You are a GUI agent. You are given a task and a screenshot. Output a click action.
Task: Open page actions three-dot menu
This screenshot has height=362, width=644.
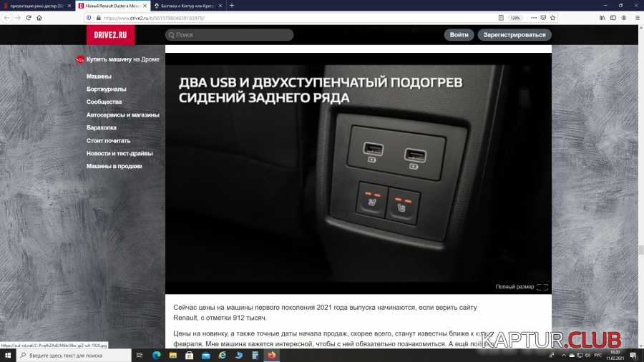coord(534,18)
